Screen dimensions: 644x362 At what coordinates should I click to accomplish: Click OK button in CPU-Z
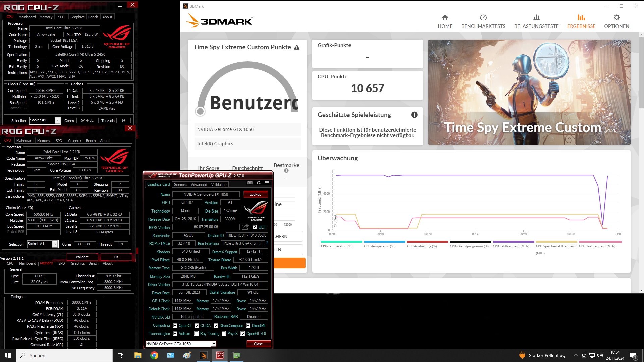point(116,257)
